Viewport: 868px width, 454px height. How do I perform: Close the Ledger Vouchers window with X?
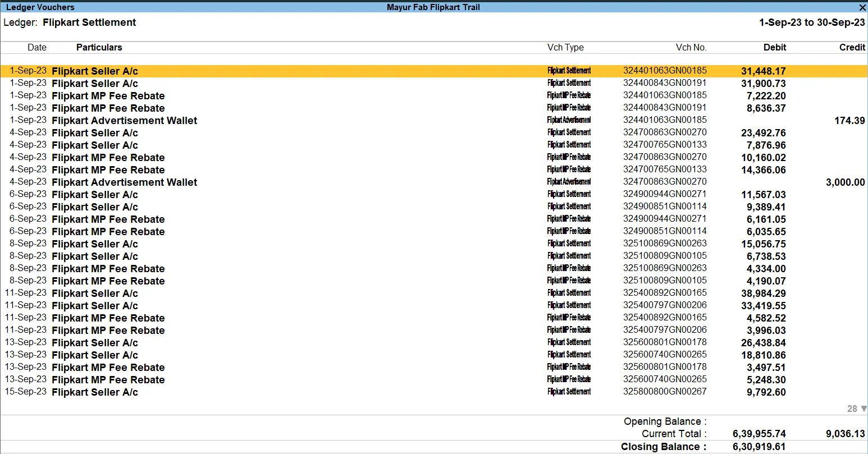pyautogui.click(x=862, y=7)
